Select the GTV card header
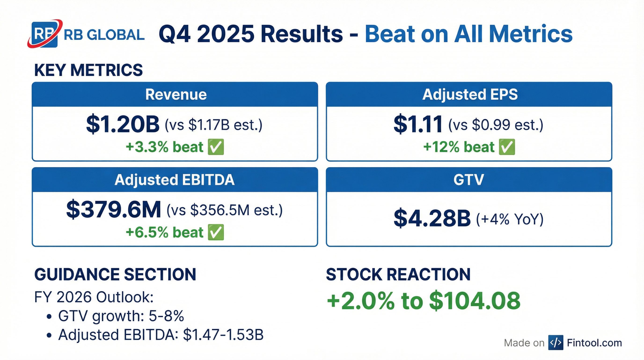This screenshot has width=644, height=360. tap(469, 180)
